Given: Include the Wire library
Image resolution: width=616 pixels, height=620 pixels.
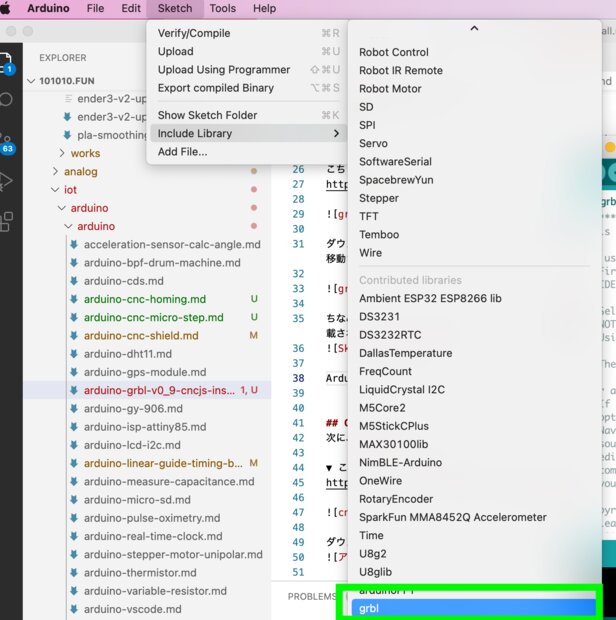Looking at the screenshot, I should tap(474, 253).
